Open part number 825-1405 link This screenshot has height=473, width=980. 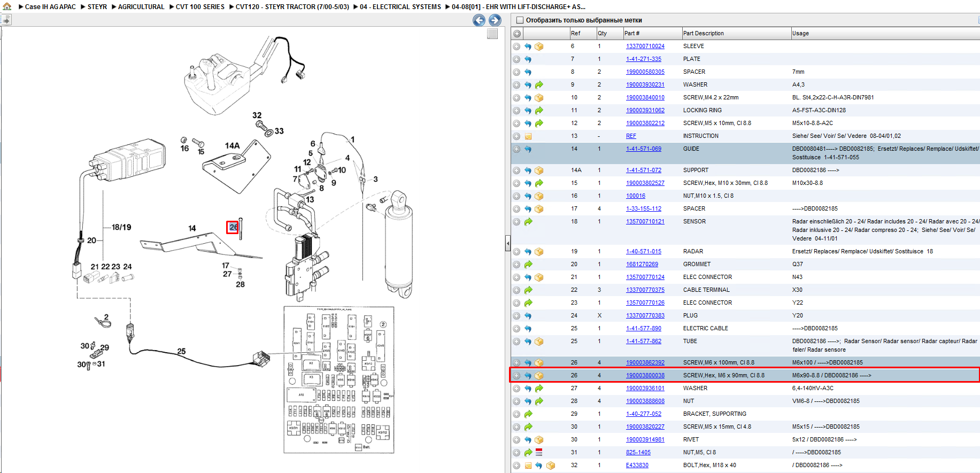[x=638, y=453]
